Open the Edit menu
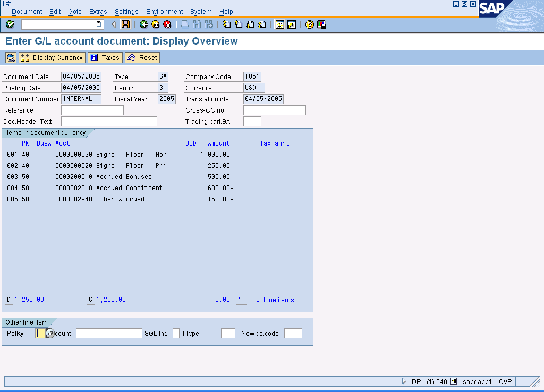The image size is (544, 392). [x=55, y=12]
